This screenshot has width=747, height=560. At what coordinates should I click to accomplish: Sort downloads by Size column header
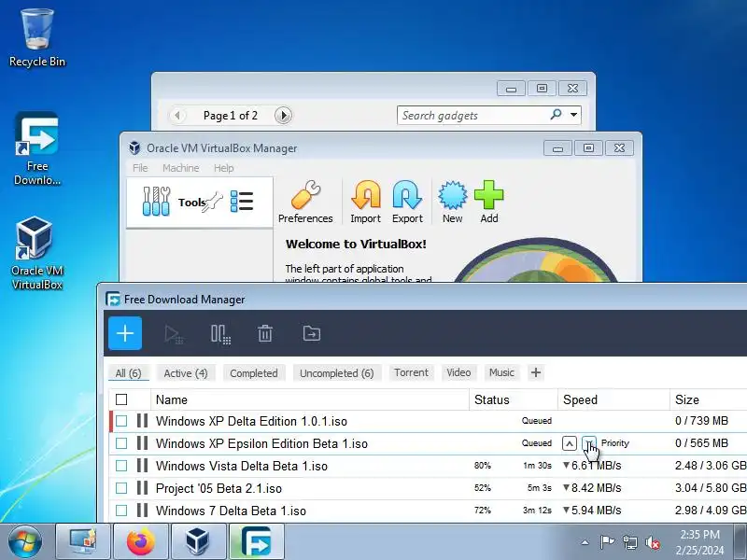(709, 399)
